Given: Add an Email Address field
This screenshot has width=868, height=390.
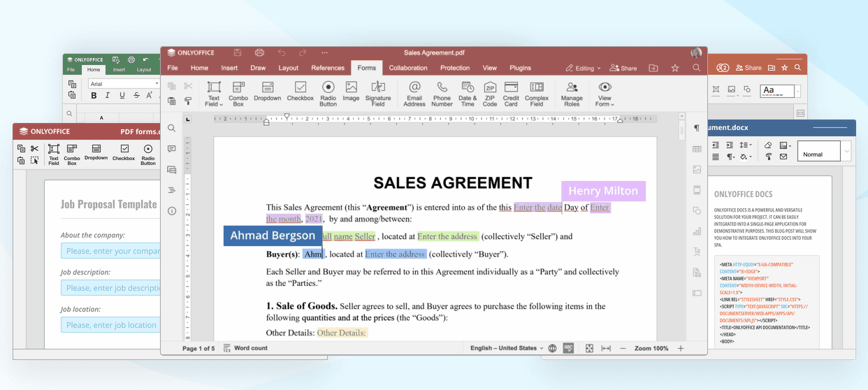Looking at the screenshot, I should pos(414,94).
